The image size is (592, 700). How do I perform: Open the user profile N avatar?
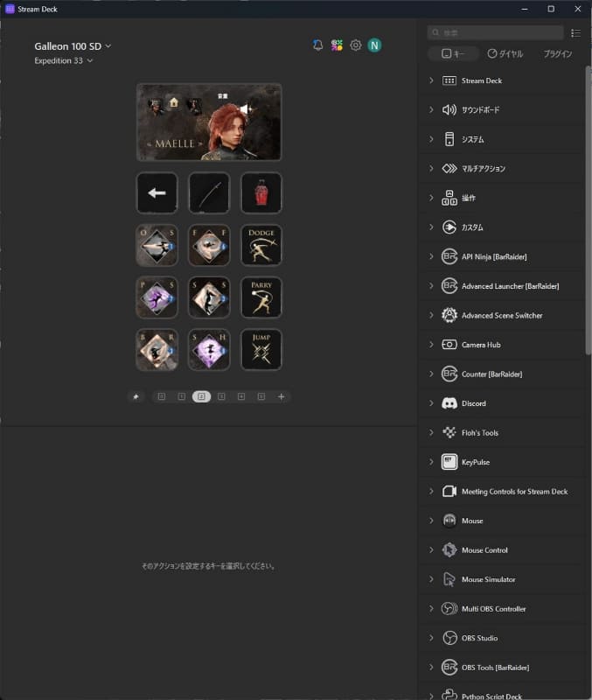coord(374,45)
